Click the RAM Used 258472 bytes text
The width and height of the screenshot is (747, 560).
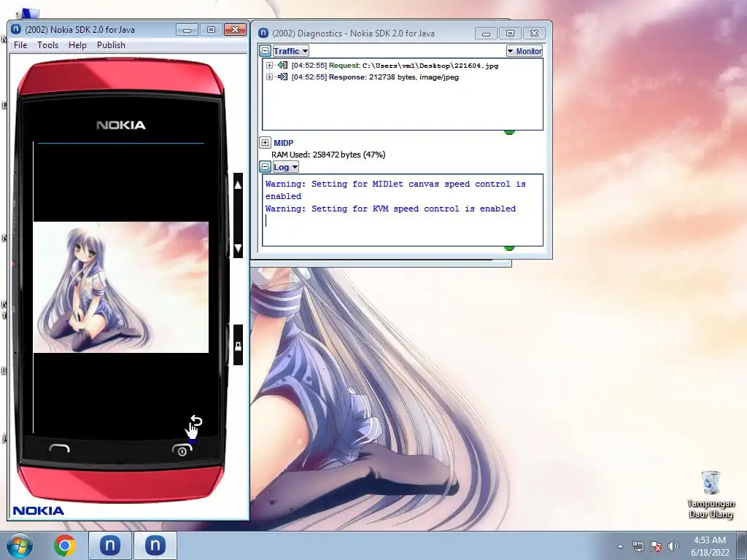328,155
